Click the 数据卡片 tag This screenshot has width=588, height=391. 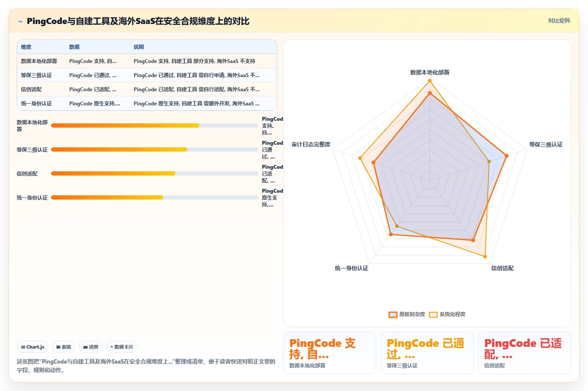tap(122, 347)
